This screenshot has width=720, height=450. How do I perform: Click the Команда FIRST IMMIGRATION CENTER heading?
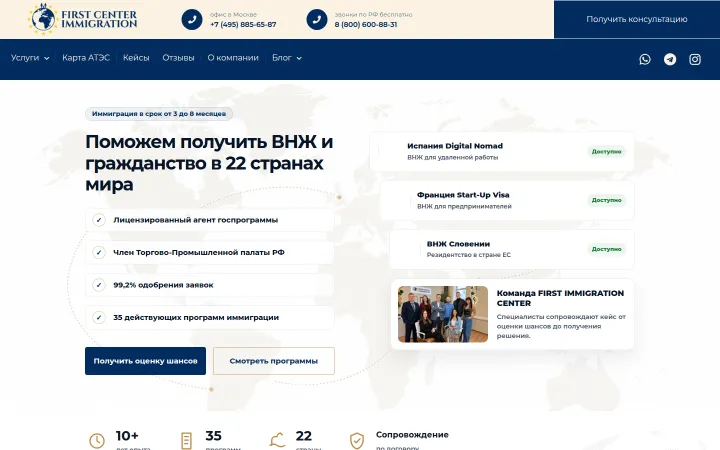(560, 298)
